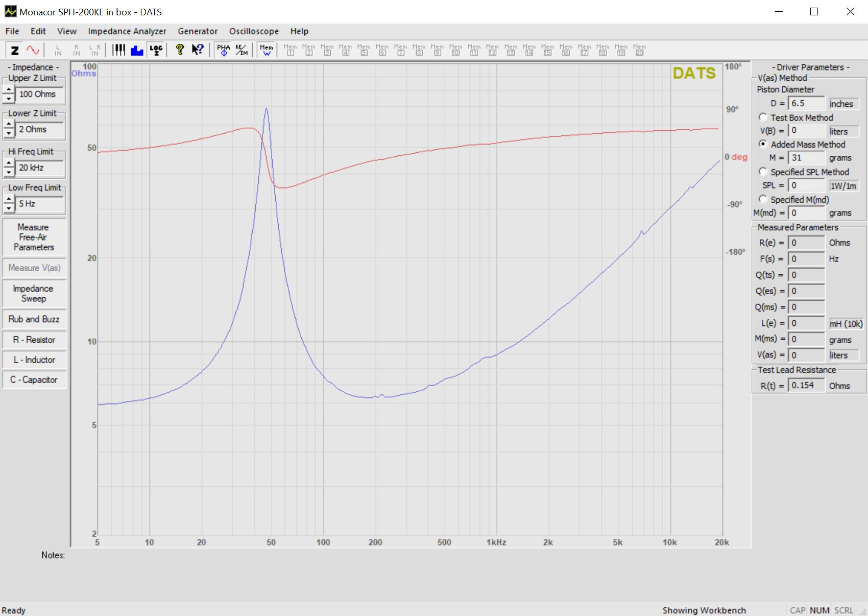The height and width of the screenshot is (616, 868).
Task: Decrease the Hi Freq Limit with down arrow
Action: coord(9,172)
